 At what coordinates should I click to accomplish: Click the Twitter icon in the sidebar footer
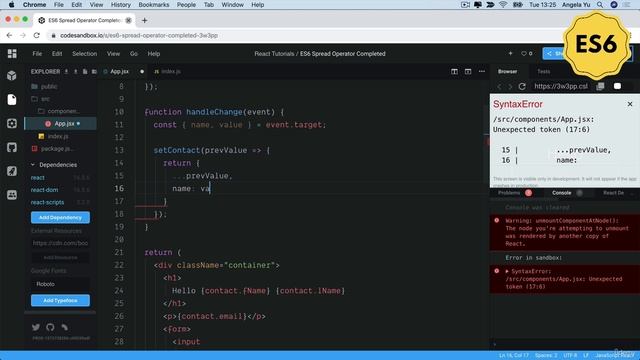(36, 327)
